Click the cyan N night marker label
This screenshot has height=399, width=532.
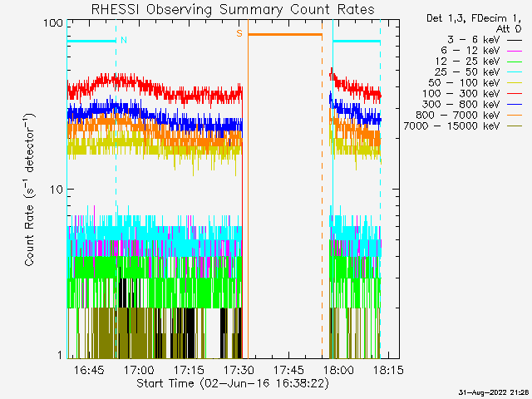click(124, 40)
